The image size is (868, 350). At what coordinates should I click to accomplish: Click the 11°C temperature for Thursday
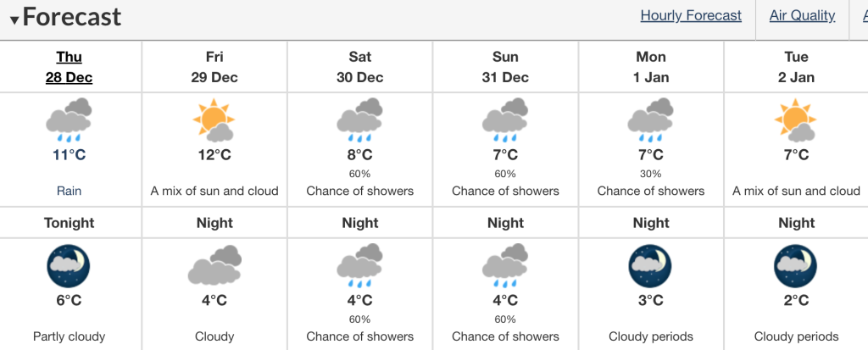[x=70, y=154]
